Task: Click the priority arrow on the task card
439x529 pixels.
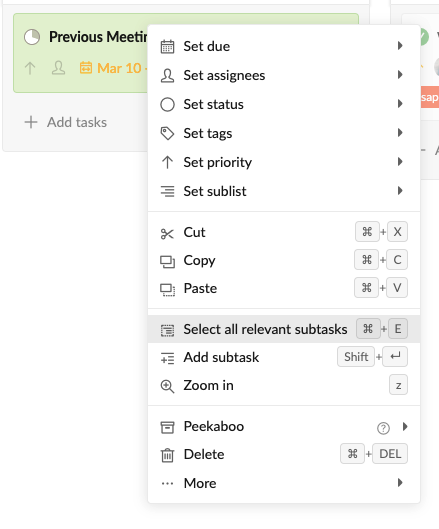Action: click(x=30, y=68)
